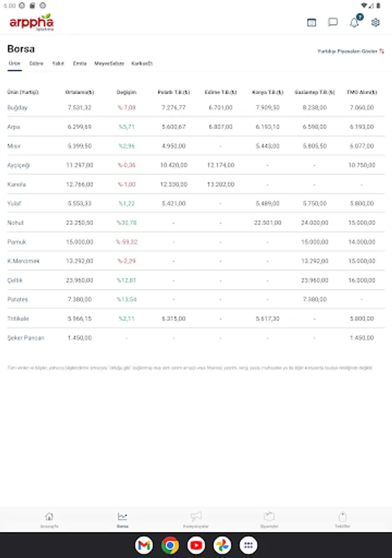Click the arppha logo

tap(32, 23)
